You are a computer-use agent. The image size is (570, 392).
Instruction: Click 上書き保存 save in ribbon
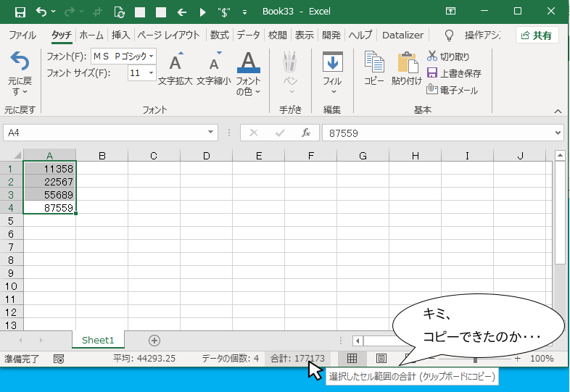pos(454,73)
